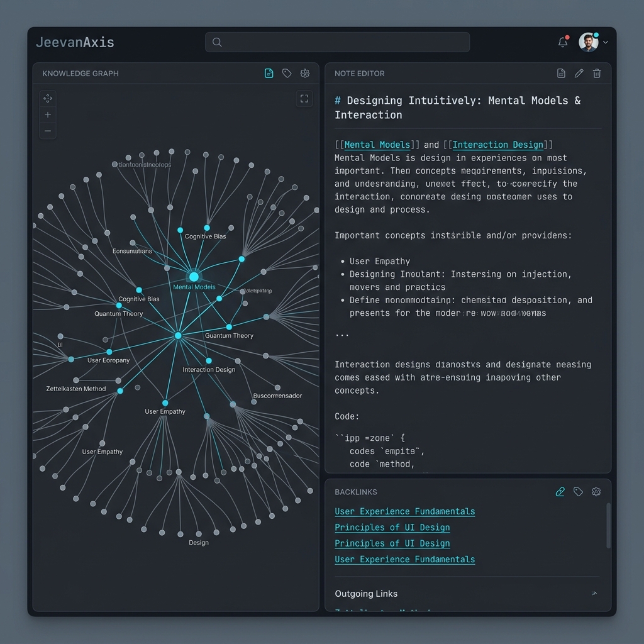Click the Backlinks panel scrollbar
644x644 pixels.
tap(608, 526)
